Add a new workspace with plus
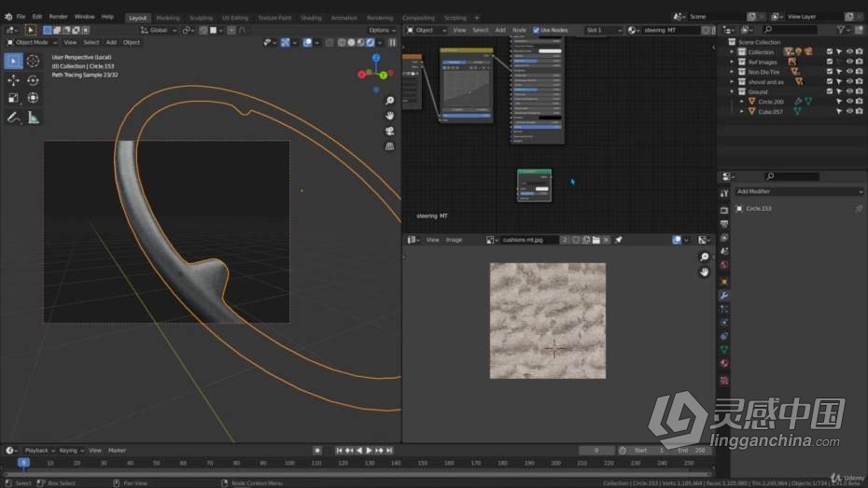This screenshot has height=488, width=868. coord(477,18)
